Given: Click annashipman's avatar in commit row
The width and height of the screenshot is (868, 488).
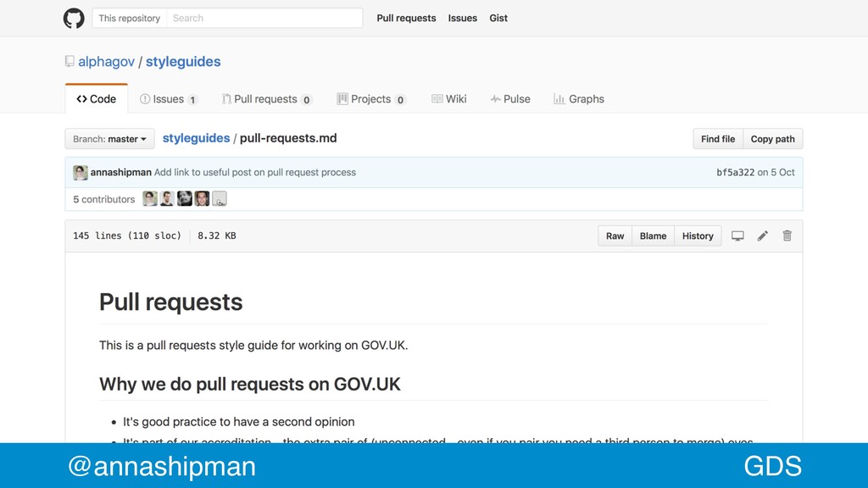Looking at the screenshot, I should click(x=81, y=173).
